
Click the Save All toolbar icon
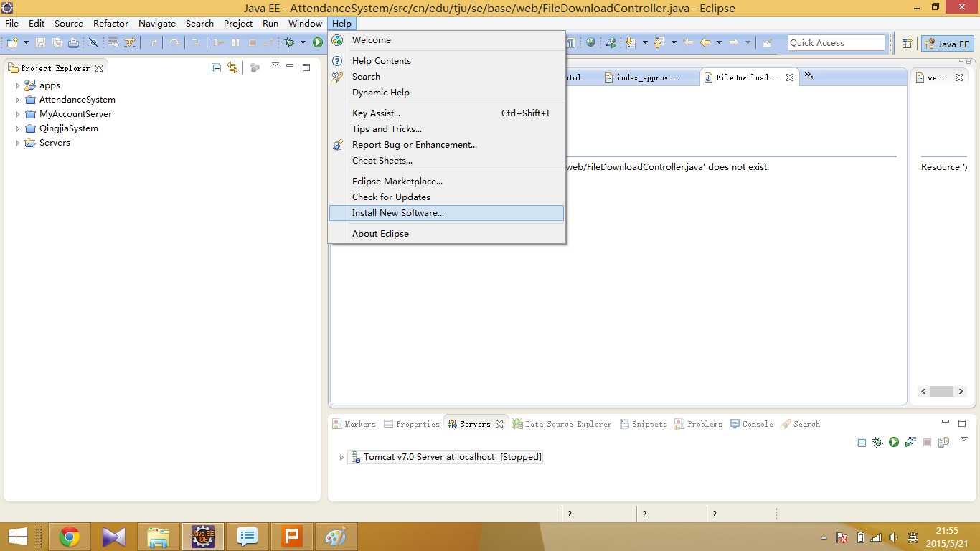(57, 43)
